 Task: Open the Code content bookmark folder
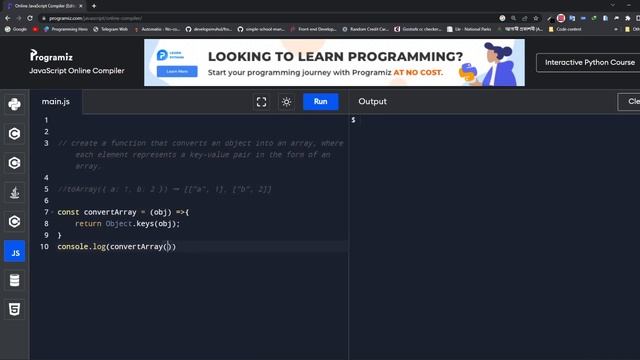[x=565, y=29]
